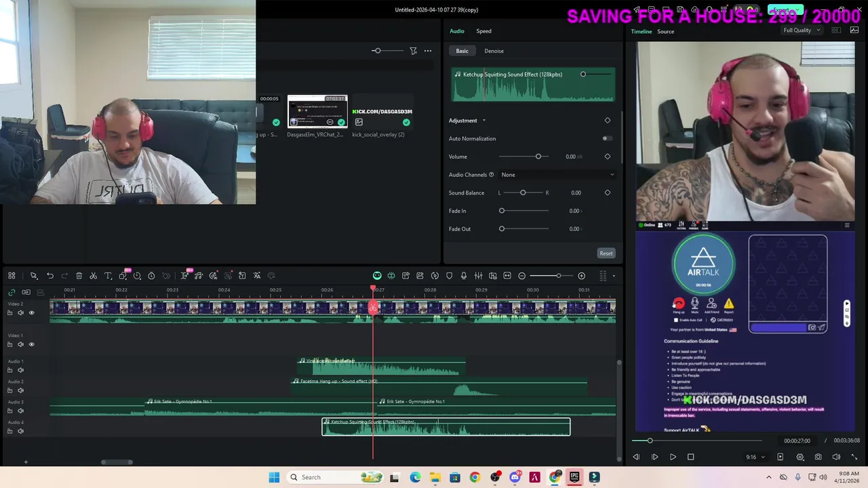
Task: Open the track height dropdown arrow
Action: coord(614,276)
